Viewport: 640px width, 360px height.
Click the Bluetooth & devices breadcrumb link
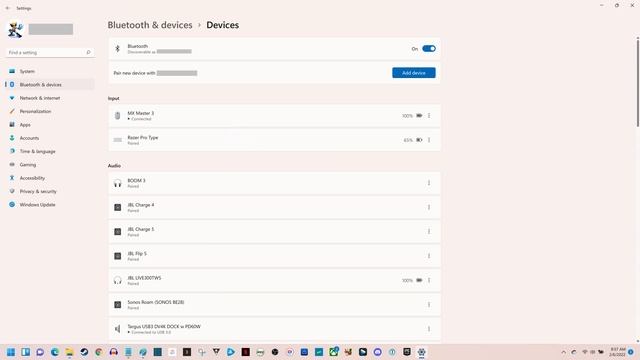click(150, 25)
